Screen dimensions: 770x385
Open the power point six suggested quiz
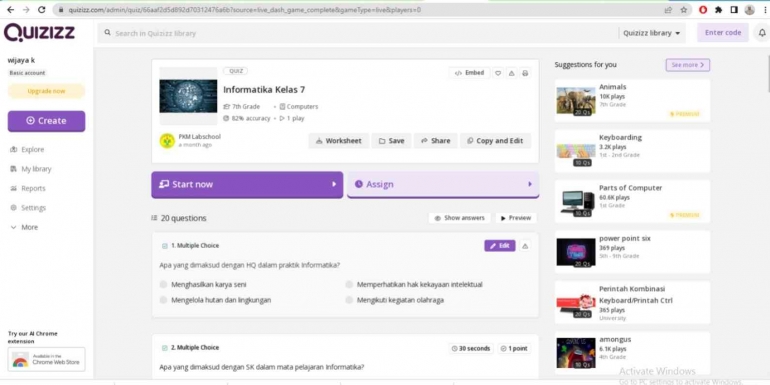click(632, 252)
